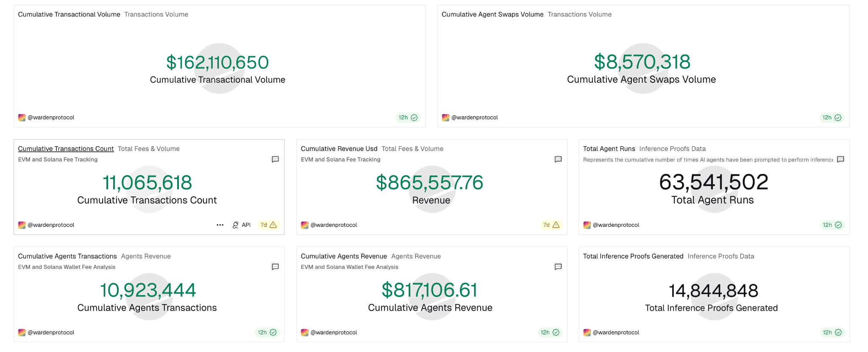Click 12h badge on Total Agent Runs card
Viewport: 868px width, 352px height.
832,225
